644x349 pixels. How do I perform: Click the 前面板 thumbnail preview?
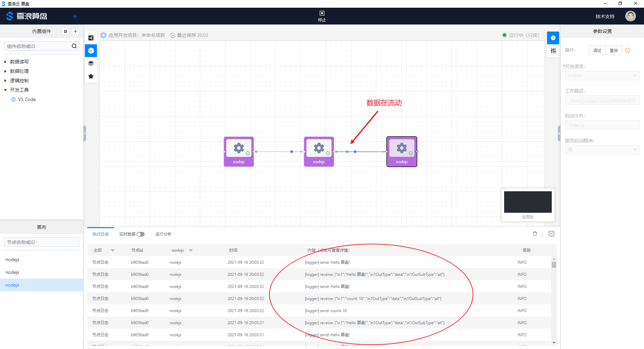pyautogui.click(x=528, y=202)
